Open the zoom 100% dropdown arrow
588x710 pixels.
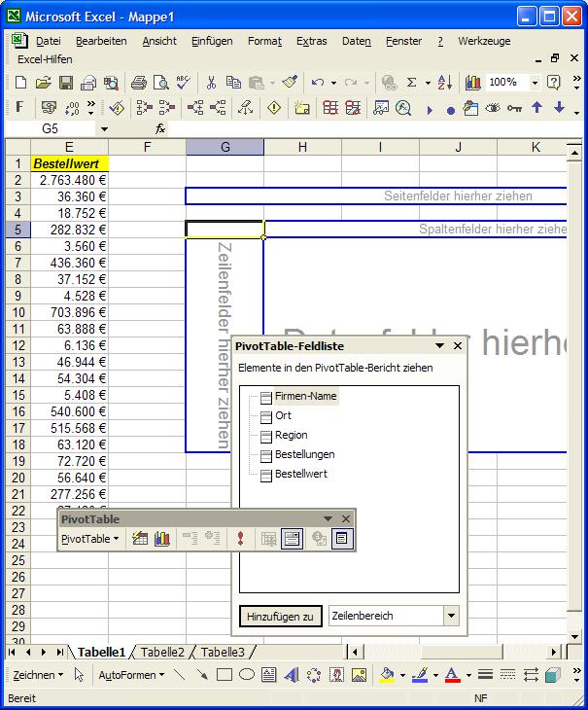point(535,83)
